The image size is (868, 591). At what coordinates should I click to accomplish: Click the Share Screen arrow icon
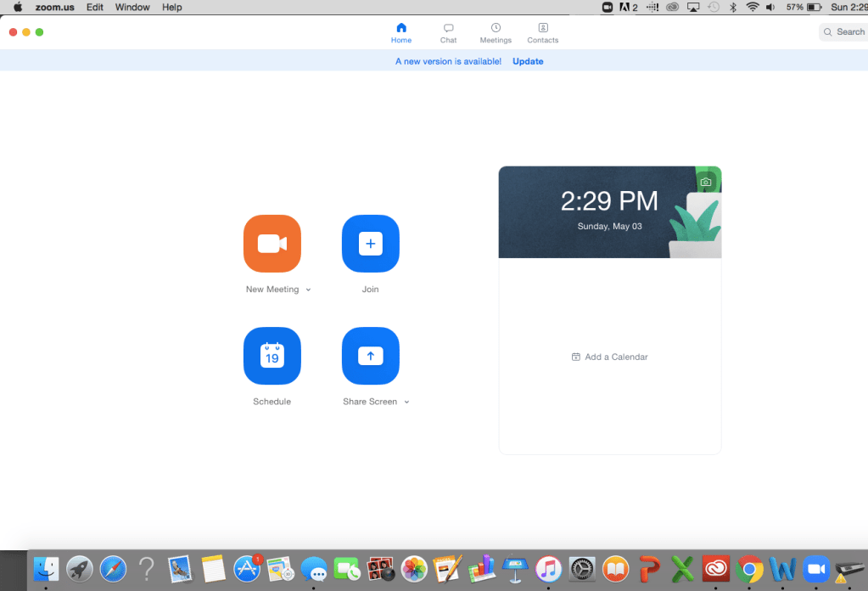click(x=370, y=356)
